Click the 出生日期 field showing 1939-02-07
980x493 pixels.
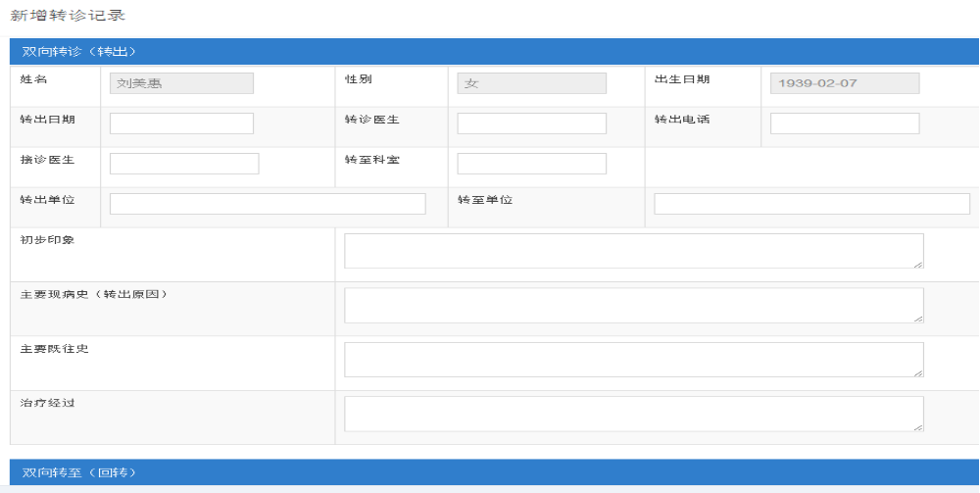coord(845,83)
